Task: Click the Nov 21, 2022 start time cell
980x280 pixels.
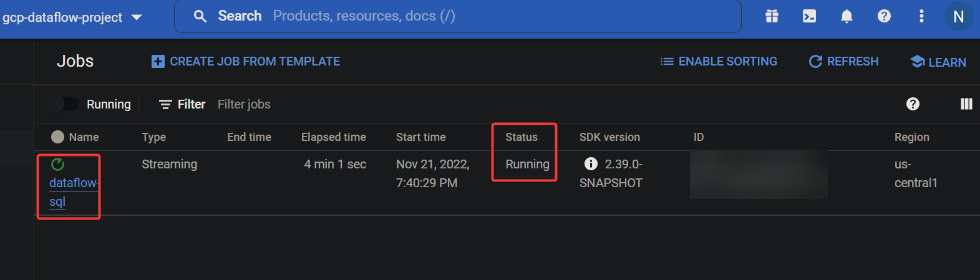Action: tap(433, 173)
